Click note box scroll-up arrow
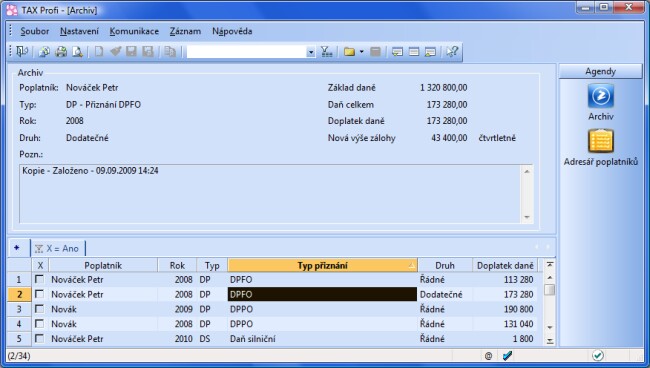Image resolution: width=650 pixels, height=368 pixels. [x=527, y=172]
